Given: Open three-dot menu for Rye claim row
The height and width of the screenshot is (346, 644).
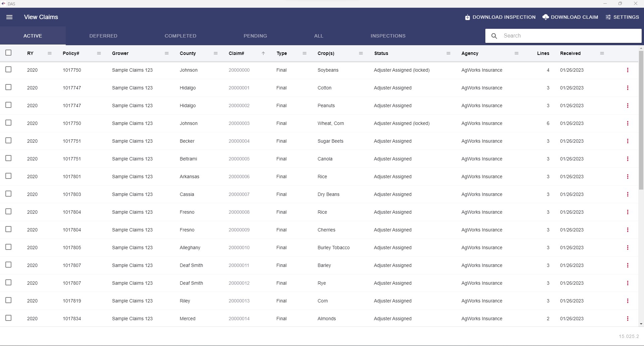Looking at the screenshot, I should pyautogui.click(x=628, y=283).
